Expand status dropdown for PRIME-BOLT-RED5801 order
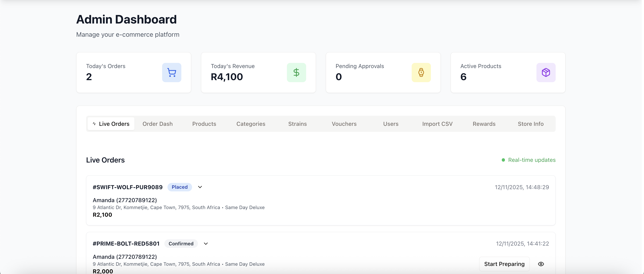 click(206, 244)
